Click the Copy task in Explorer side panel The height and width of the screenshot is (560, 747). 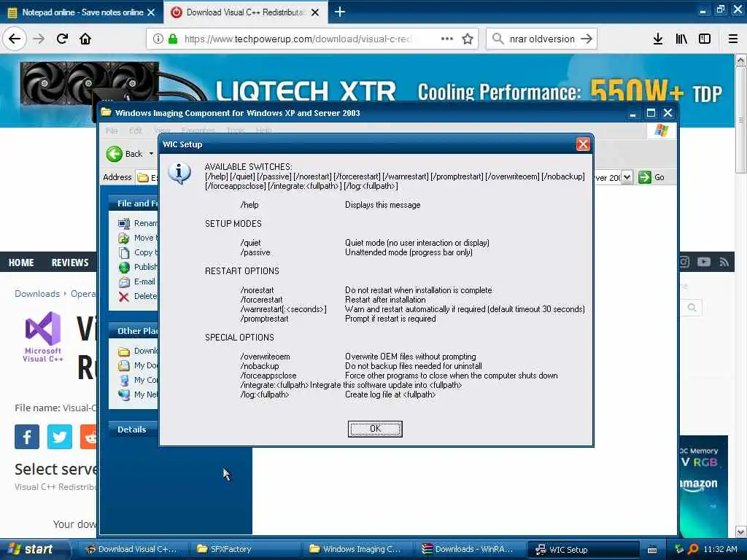138,252
